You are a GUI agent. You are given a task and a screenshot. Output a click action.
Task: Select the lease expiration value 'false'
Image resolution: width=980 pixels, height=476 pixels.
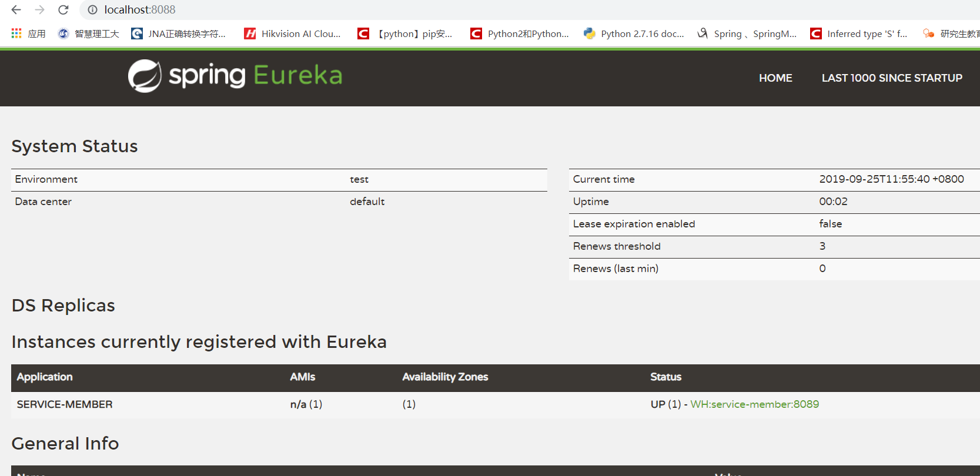[830, 224]
